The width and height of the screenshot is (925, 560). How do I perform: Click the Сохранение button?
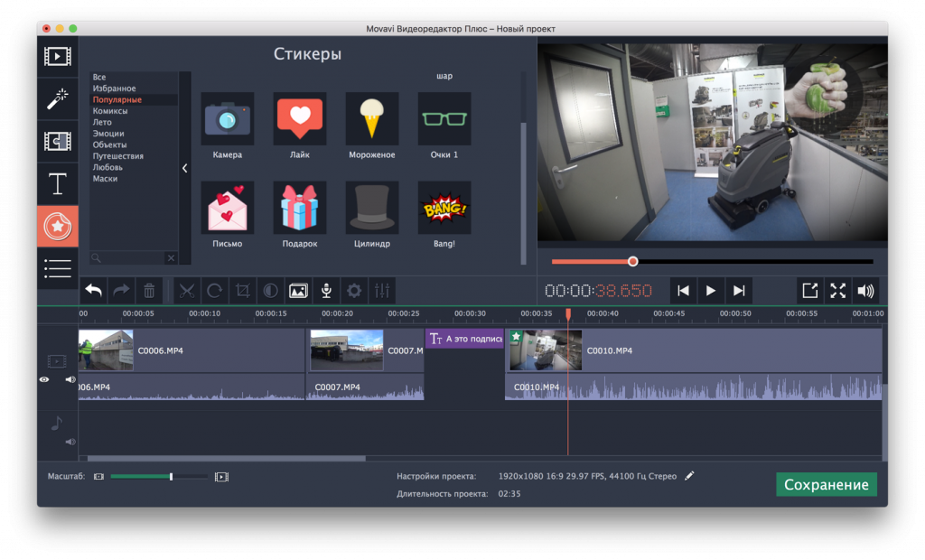[826, 484]
